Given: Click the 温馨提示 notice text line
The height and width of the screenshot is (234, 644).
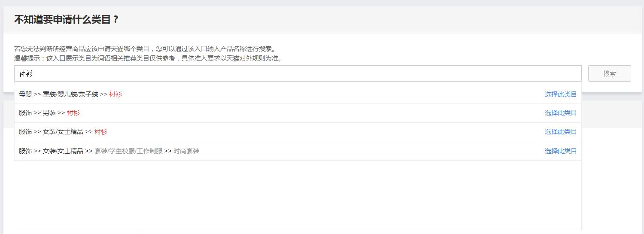Looking at the screenshot, I should [149, 58].
